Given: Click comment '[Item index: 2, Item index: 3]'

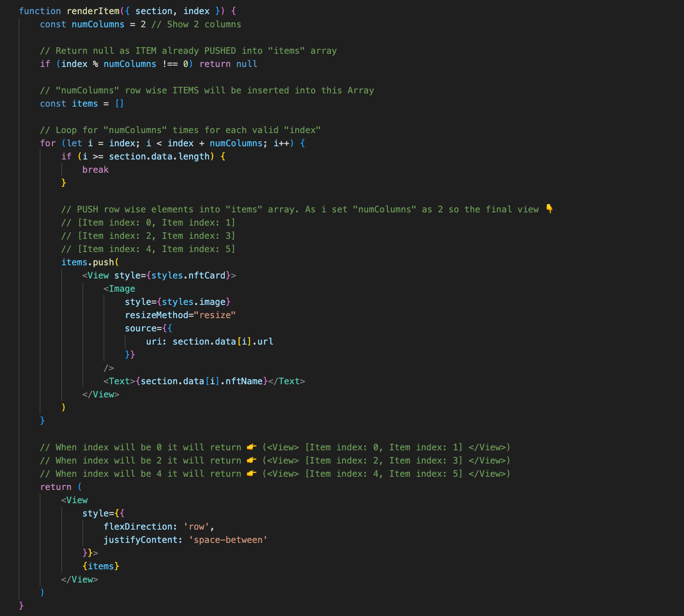Looking at the screenshot, I should click(149, 236).
